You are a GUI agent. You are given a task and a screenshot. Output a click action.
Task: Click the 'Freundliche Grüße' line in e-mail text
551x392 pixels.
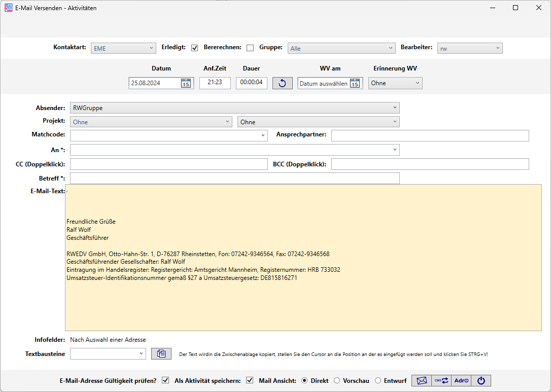(91, 222)
